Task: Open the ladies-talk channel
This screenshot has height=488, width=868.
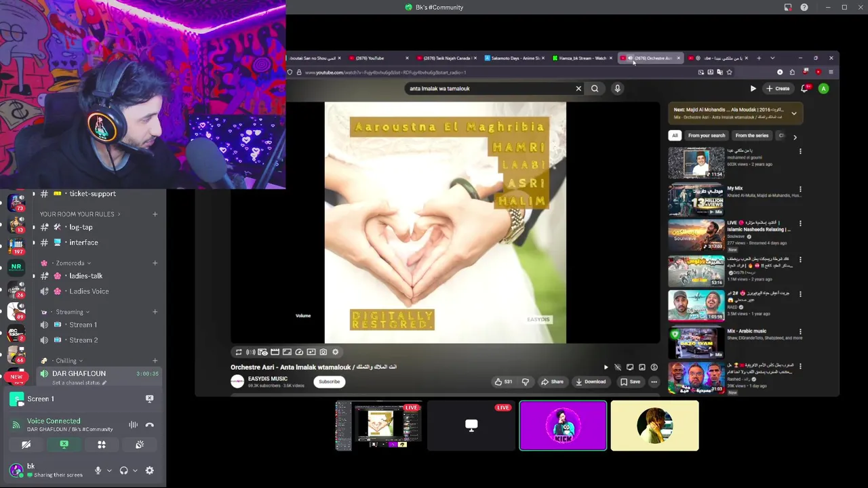Action: [86, 276]
